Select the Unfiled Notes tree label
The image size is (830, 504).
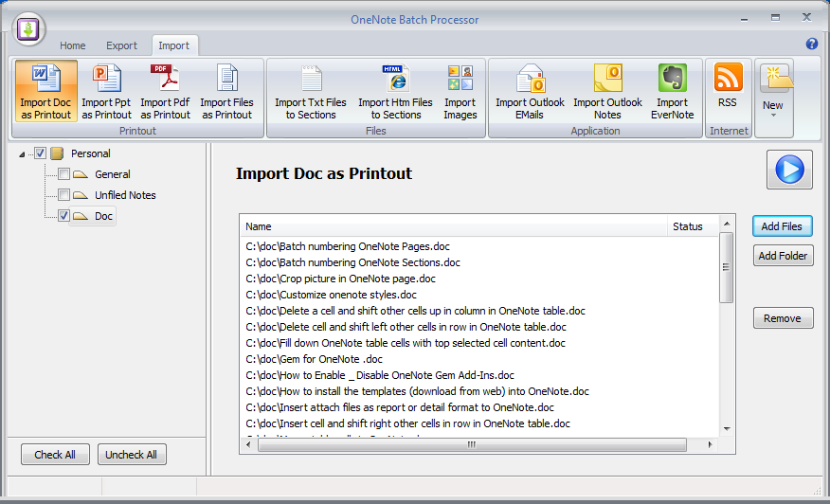click(125, 195)
